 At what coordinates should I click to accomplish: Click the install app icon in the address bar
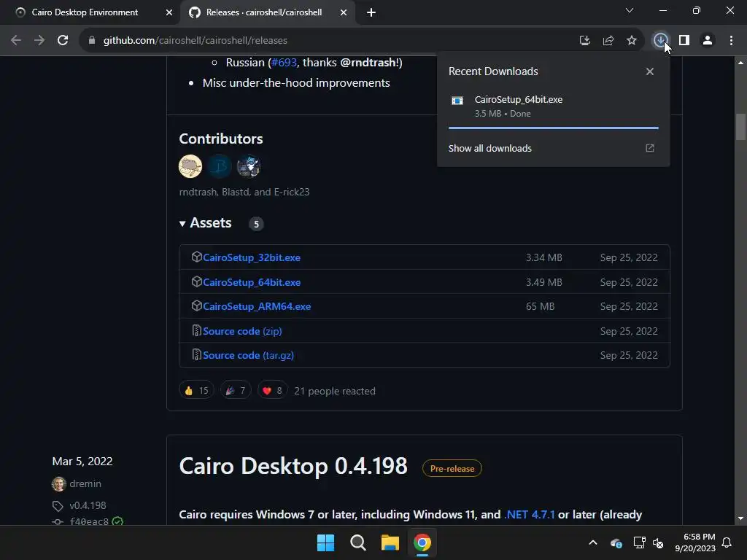[585, 41]
